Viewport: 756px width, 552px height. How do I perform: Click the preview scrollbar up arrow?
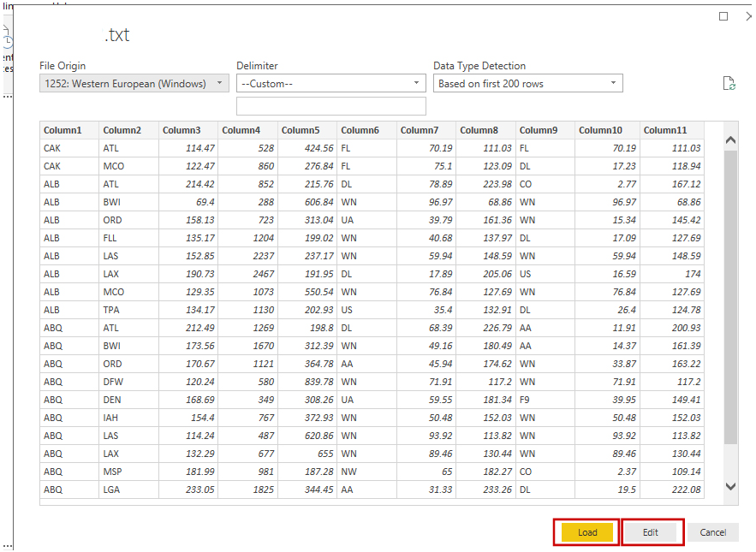[x=730, y=140]
